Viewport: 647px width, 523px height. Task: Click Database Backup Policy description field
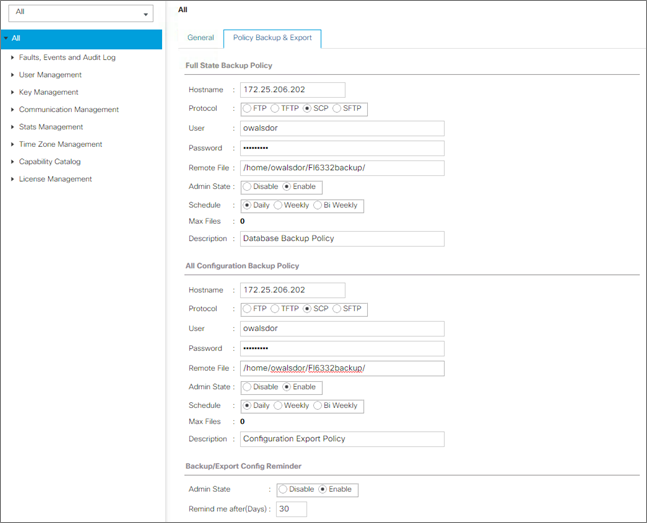click(x=342, y=239)
